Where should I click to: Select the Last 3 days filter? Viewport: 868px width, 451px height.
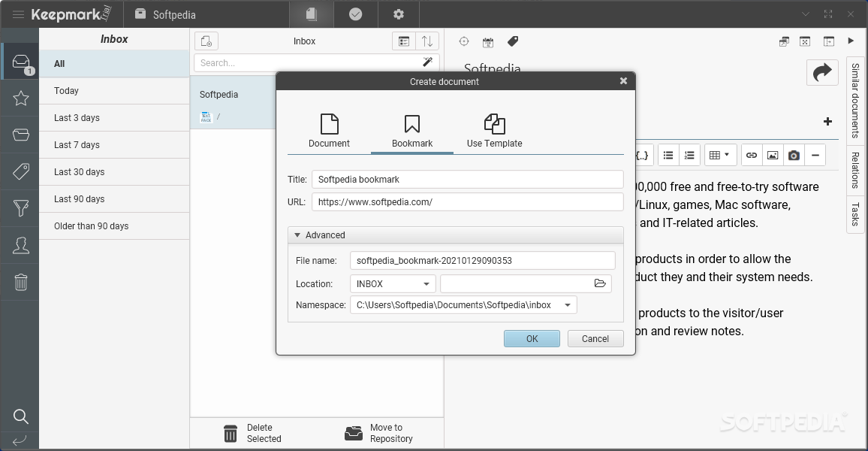[114, 118]
